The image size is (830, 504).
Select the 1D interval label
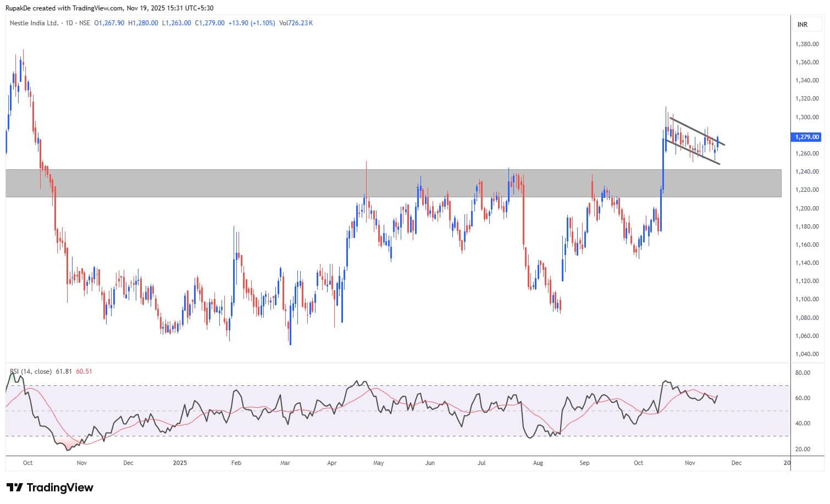[69, 23]
